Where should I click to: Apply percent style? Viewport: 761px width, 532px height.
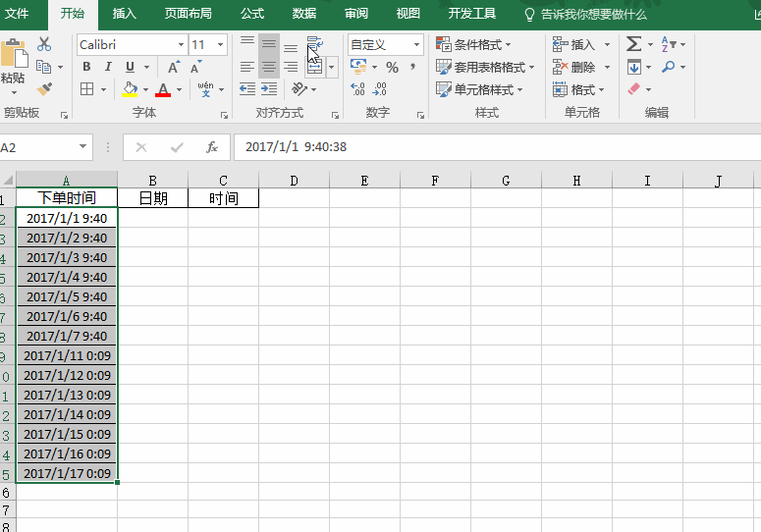point(392,67)
